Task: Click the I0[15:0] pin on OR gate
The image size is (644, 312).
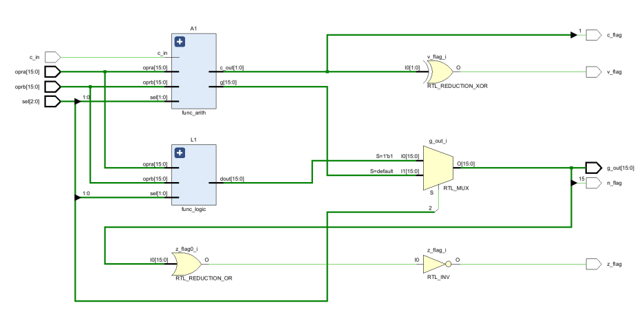Action: pyautogui.click(x=159, y=260)
